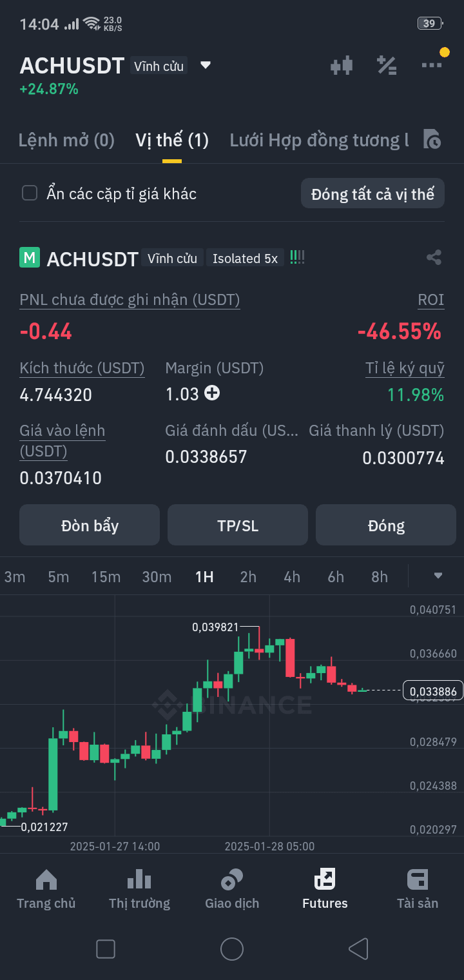This screenshot has width=464, height=980.
Task: Tap the 11.98% margin ratio value
Action: click(x=416, y=395)
